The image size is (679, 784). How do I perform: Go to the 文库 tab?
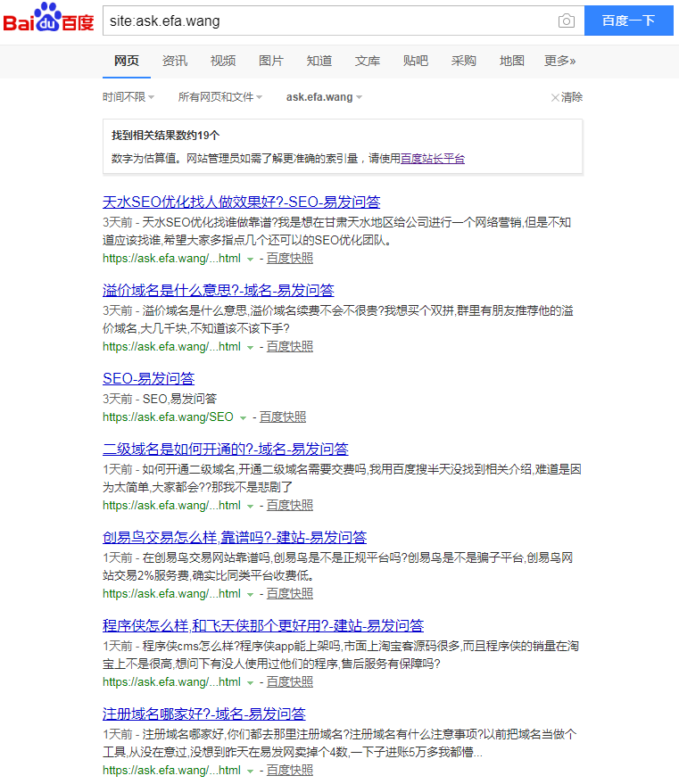[x=368, y=61]
